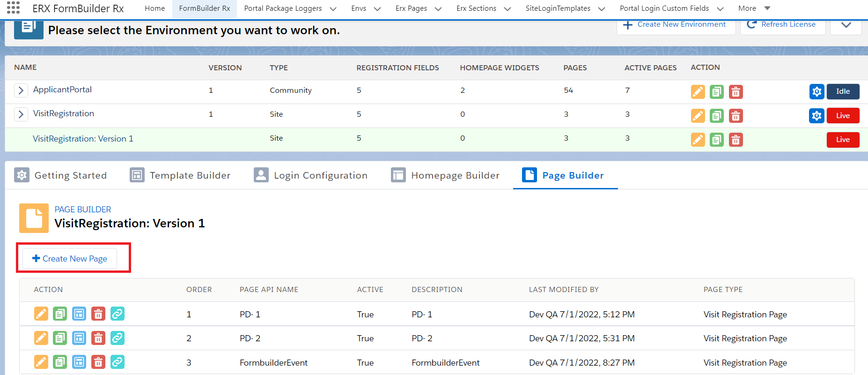Delete the ApplicantPortal environment via trash icon

tap(736, 92)
